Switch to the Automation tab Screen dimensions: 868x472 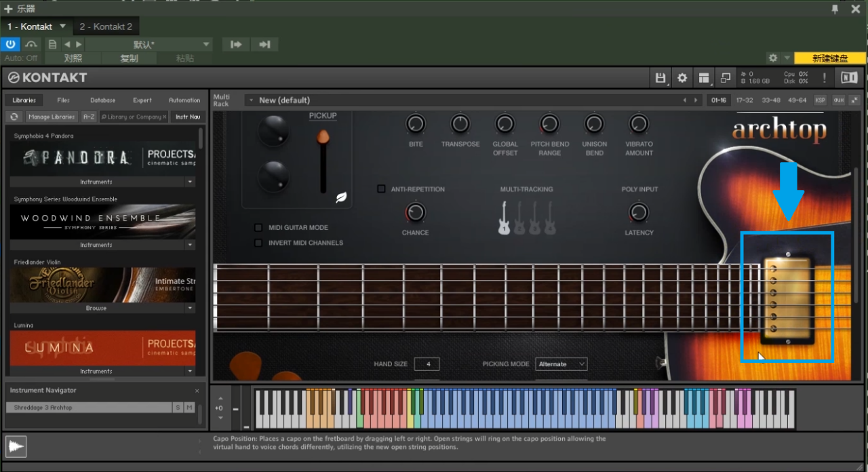184,100
